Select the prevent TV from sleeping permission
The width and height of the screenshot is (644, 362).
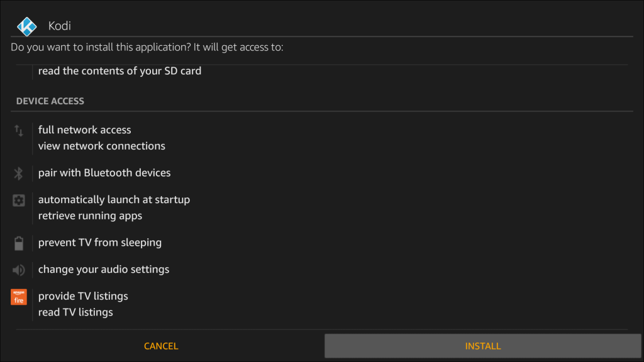pos(99,243)
